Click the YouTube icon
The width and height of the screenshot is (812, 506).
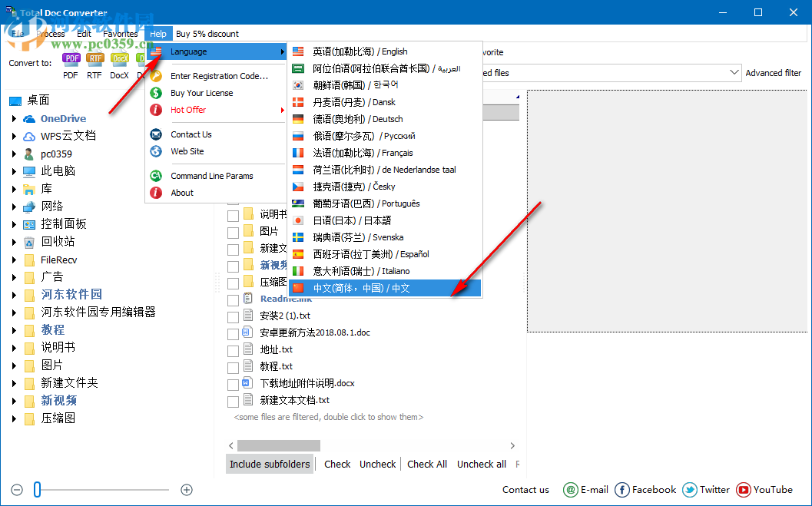click(x=742, y=490)
